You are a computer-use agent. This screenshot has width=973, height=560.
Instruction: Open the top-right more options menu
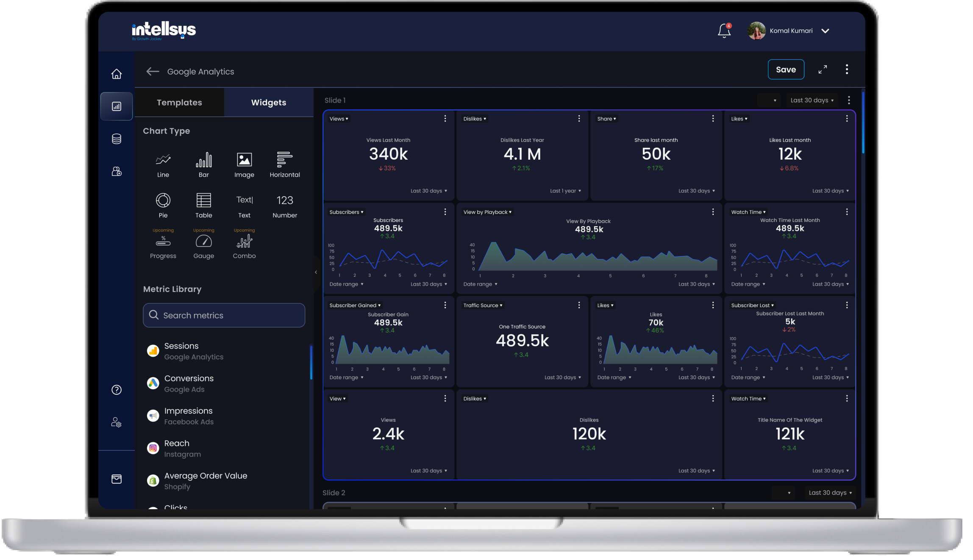tap(847, 69)
